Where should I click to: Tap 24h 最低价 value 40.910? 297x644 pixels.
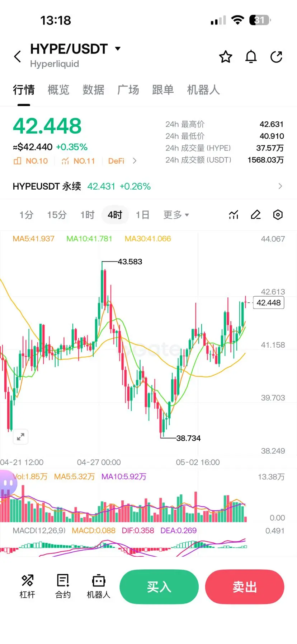(272, 136)
